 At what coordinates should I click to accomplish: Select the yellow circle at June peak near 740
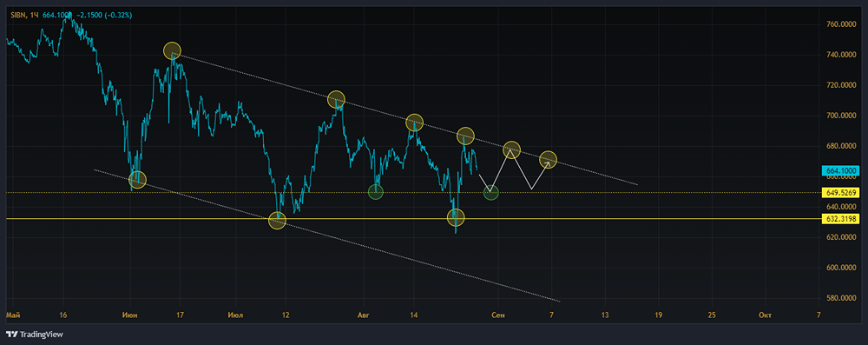pyautogui.click(x=172, y=51)
